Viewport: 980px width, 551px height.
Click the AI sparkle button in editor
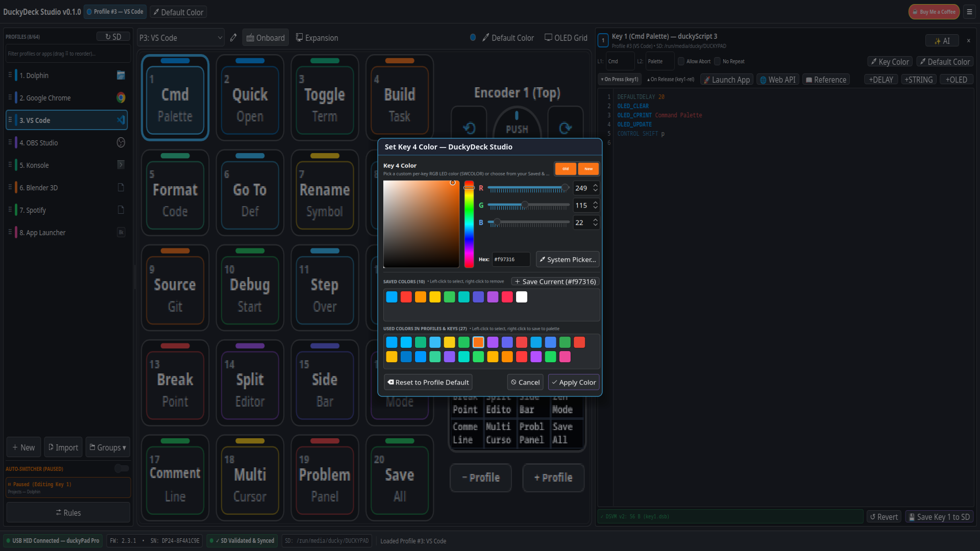click(x=942, y=41)
